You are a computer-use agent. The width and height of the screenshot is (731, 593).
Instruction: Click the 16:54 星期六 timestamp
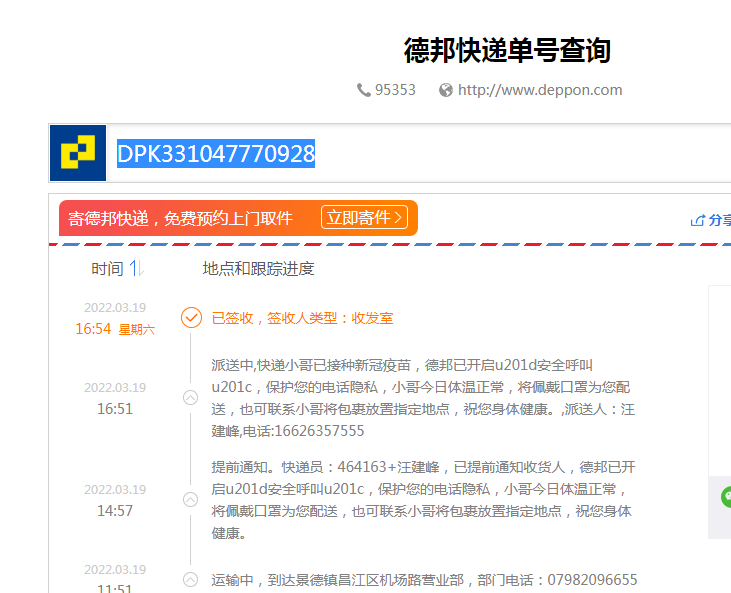[115, 329]
